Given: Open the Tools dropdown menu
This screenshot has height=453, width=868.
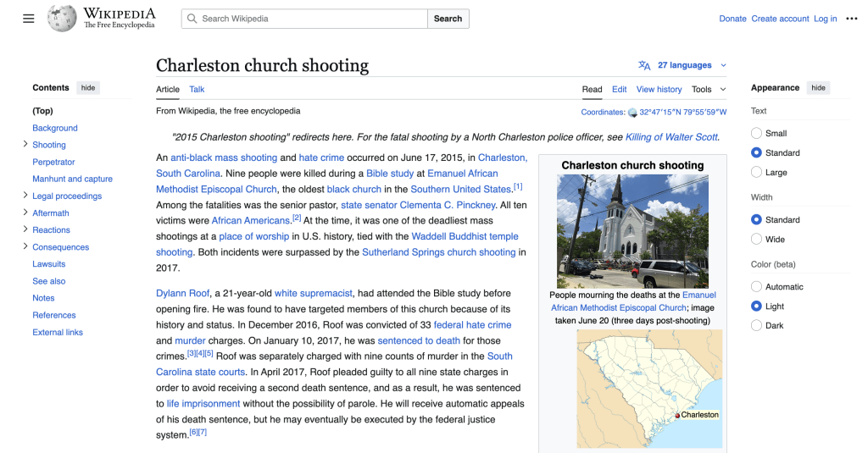Looking at the screenshot, I should pyautogui.click(x=709, y=89).
